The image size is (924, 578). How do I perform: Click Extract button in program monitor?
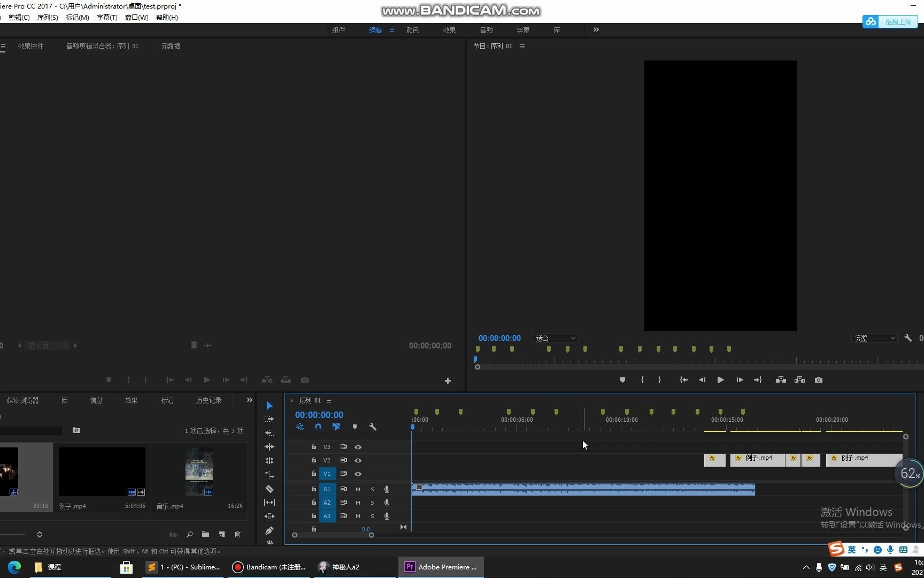point(799,380)
